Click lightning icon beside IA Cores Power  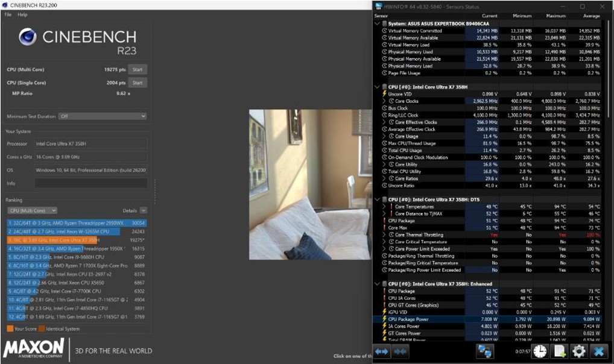coord(385,326)
